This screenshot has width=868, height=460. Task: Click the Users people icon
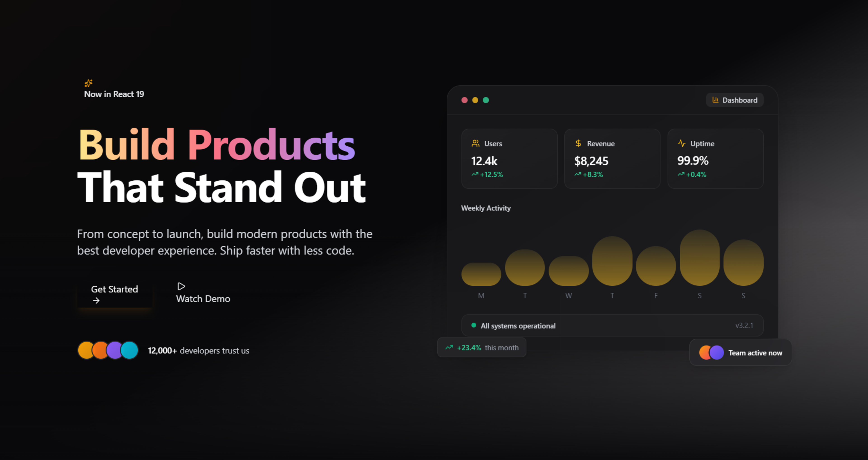click(475, 143)
